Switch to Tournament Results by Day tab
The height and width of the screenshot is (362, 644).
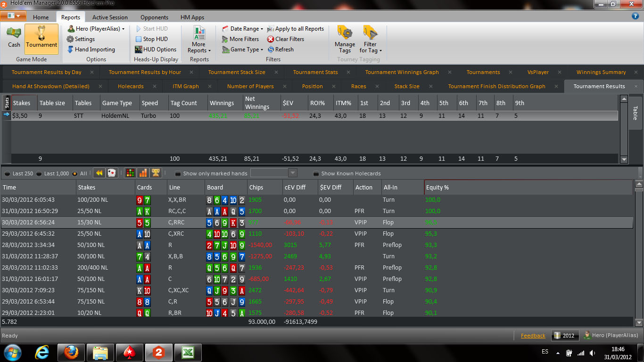[x=46, y=72]
